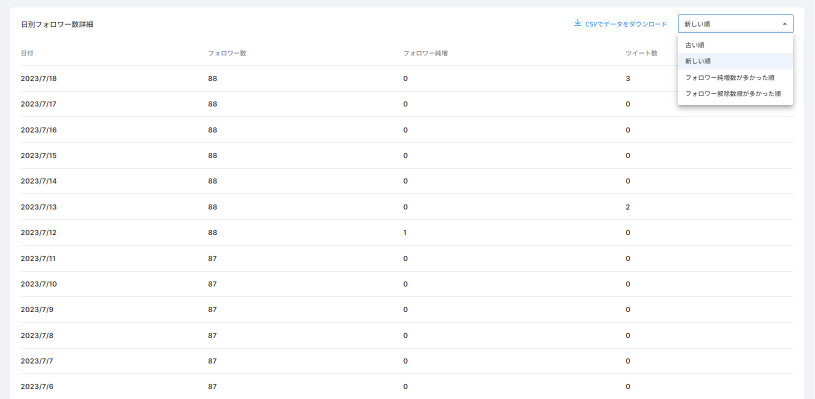
Task: Select the 2023/7/9 date cell
Action: (x=37, y=310)
